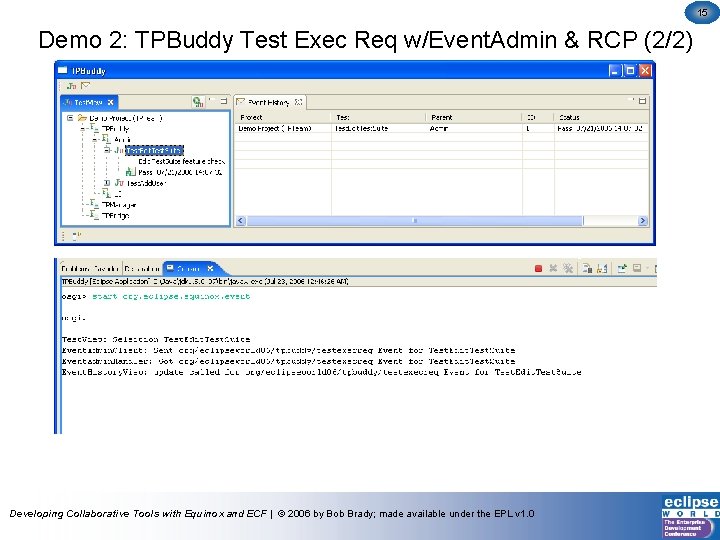
Task: Expand the TestAddUser tree node
Action: click(107, 183)
